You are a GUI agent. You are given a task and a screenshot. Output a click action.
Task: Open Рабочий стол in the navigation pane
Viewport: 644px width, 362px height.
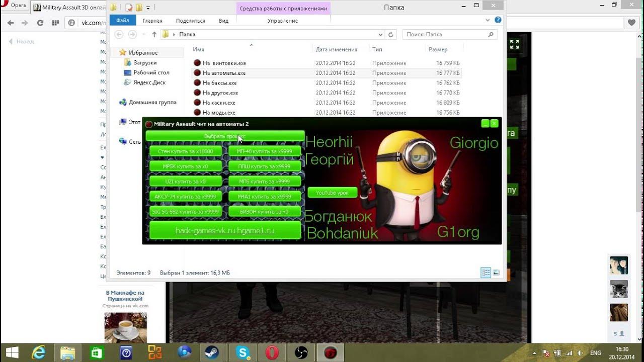point(151,72)
